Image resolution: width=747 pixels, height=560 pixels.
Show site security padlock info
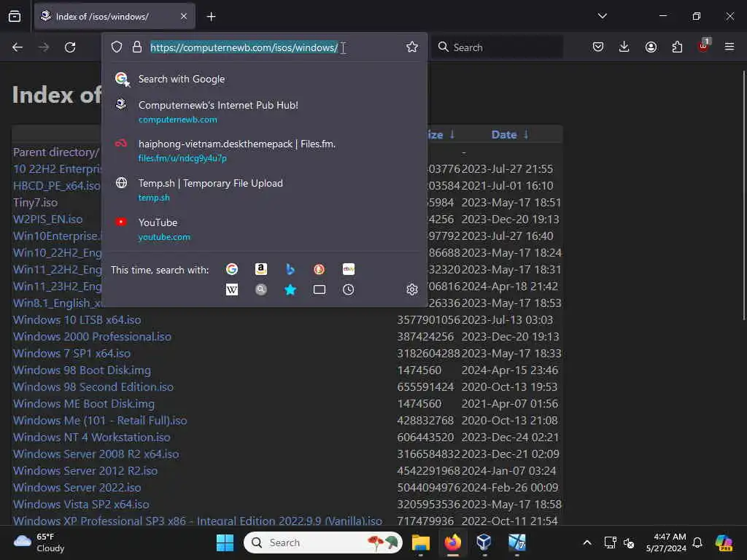pyautogui.click(x=137, y=47)
